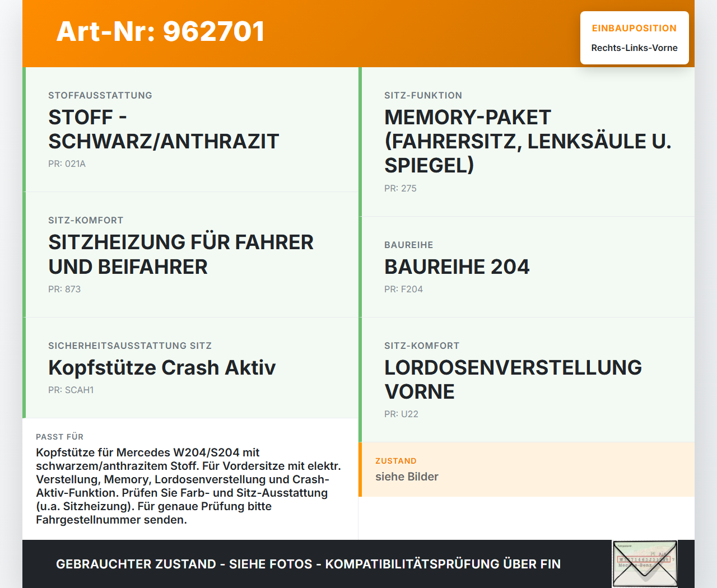Click the STOFF - SCHWARZ/ANTHRAZIT card
Image resolution: width=717 pixels, height=588 pixels.
pyautogui.click(x=163, y=129)
